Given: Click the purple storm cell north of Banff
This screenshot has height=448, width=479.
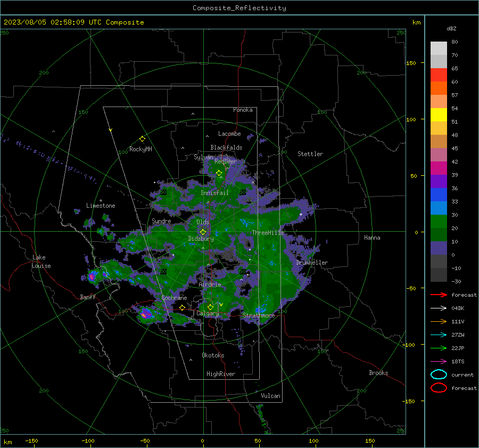Looking at the screenshot, I should point(92,277).
